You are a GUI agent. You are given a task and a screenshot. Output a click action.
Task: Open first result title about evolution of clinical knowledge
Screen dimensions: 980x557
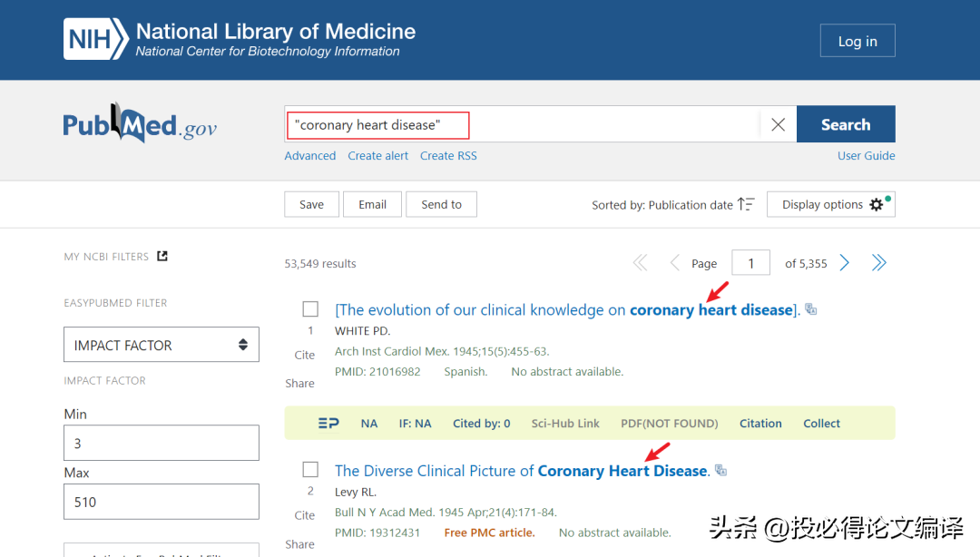pyautogui.click(x=567, y=309)
